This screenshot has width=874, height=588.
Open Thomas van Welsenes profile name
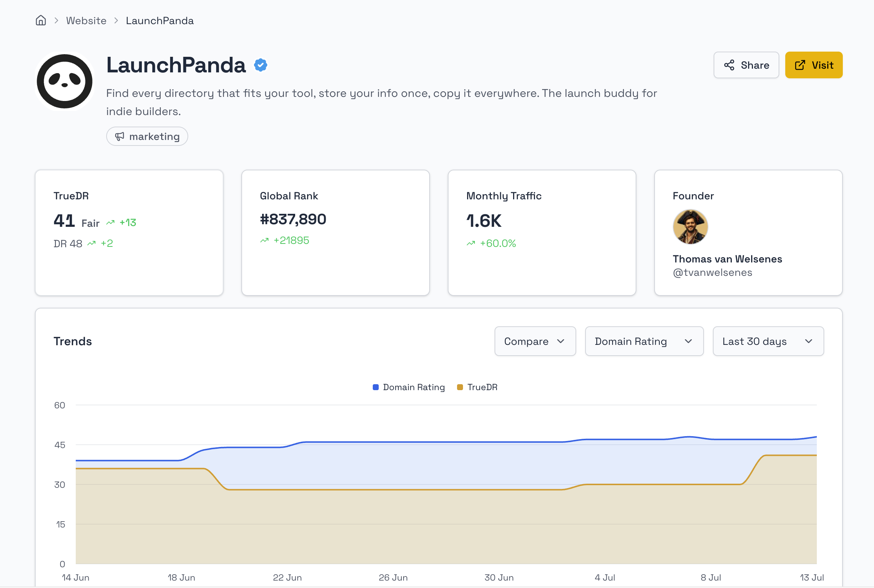(727, 259)
